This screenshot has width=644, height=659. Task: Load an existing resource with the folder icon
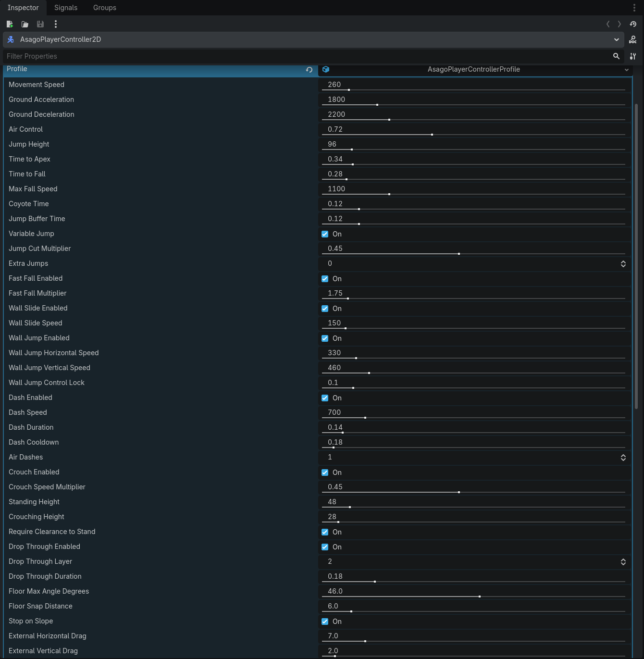click(25, 24)
